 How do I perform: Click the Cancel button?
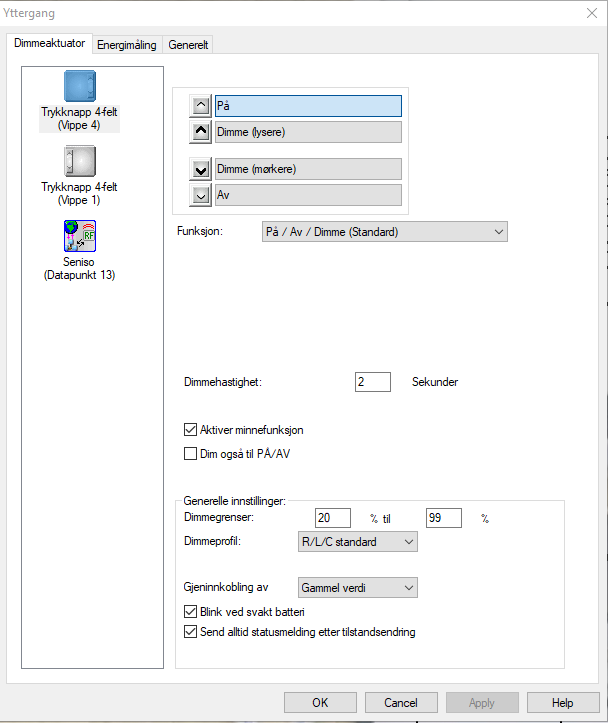pyautogui.click(x=400, y=703)
